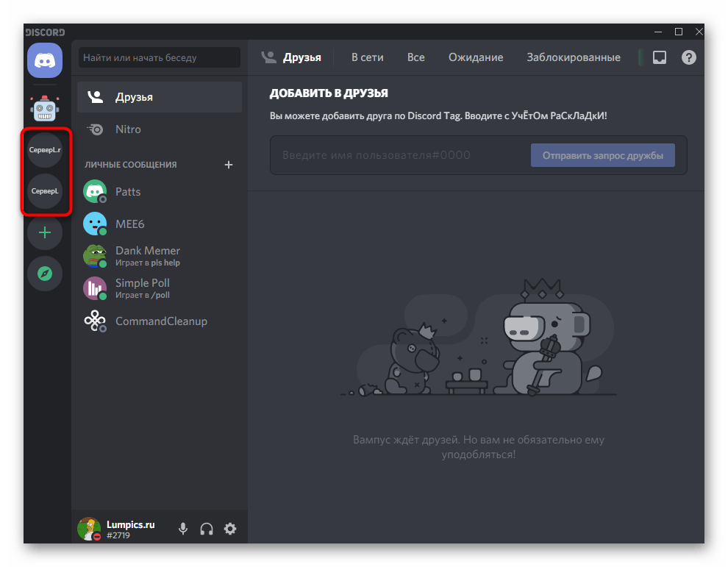
Task: Open the Заблокированные tab
Action: [x=573, y=57]
